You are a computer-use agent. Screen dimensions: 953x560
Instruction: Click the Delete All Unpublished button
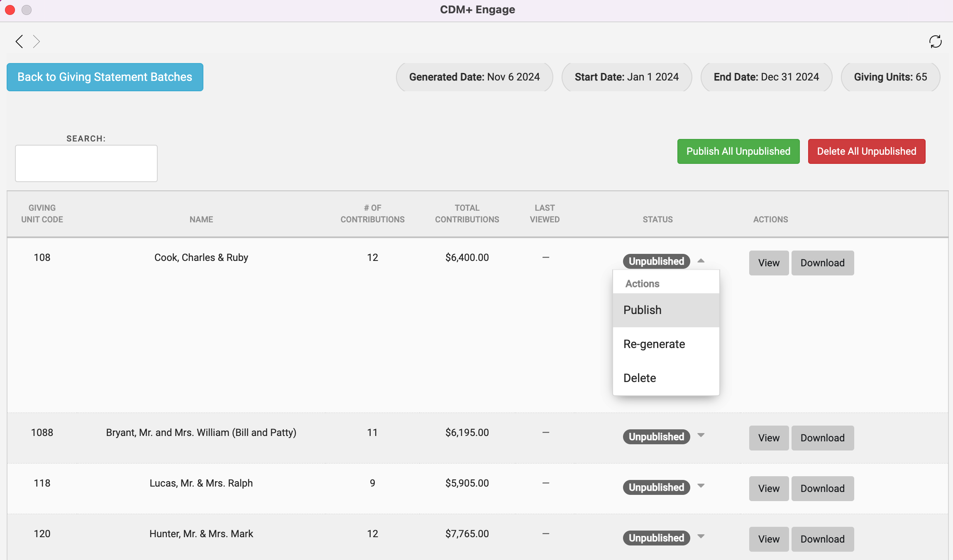tap(866, 151)
